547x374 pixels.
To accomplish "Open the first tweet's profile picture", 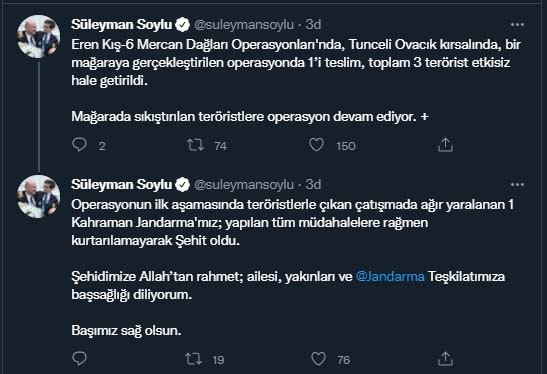I will [38, 36].
